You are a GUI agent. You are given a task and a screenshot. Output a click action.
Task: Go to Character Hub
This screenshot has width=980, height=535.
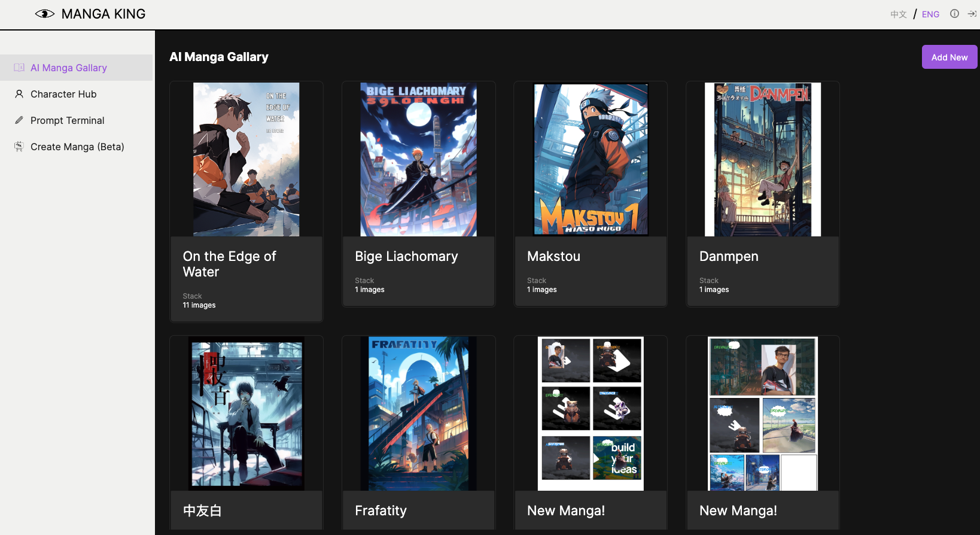76,94
